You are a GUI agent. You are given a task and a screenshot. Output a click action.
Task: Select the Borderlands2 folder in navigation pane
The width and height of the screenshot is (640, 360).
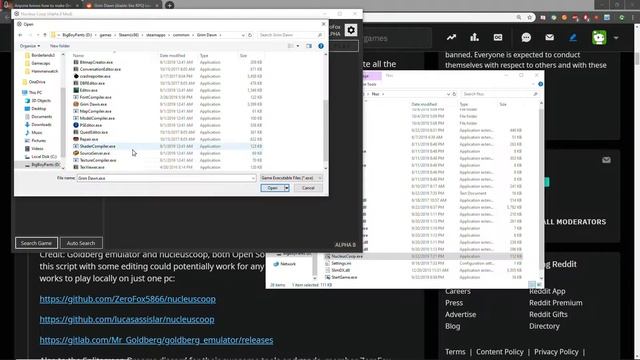pyautogui.click(x=42, y=56)
